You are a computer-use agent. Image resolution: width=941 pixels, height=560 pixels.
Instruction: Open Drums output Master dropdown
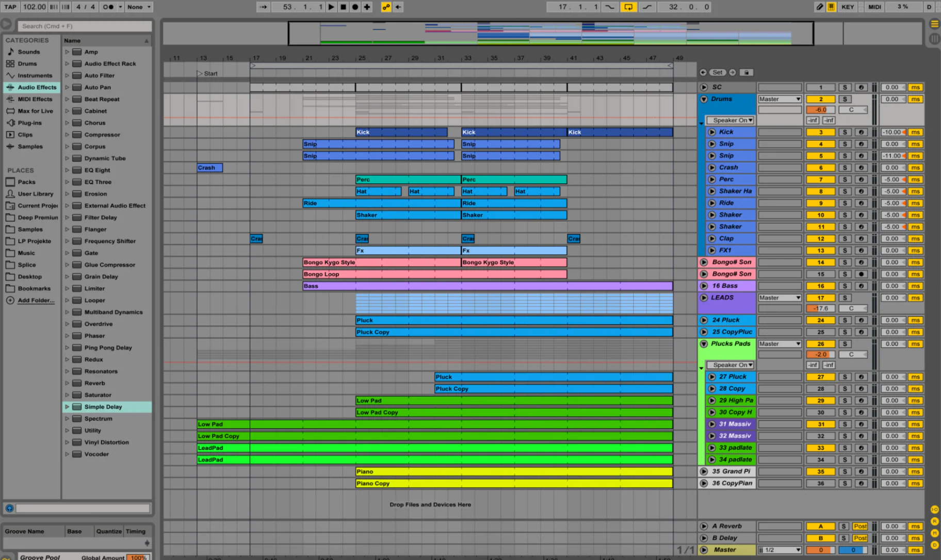780,99
